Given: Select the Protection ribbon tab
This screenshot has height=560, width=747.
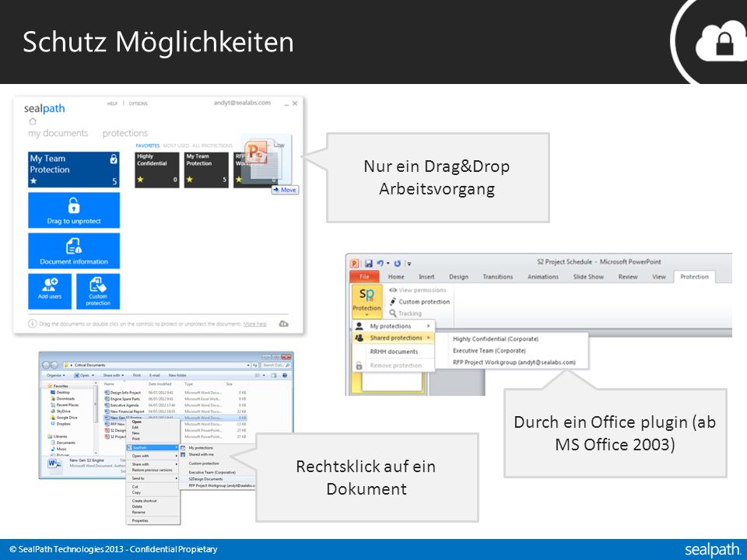Looking at the screenshot, I should tap(694, 277).
